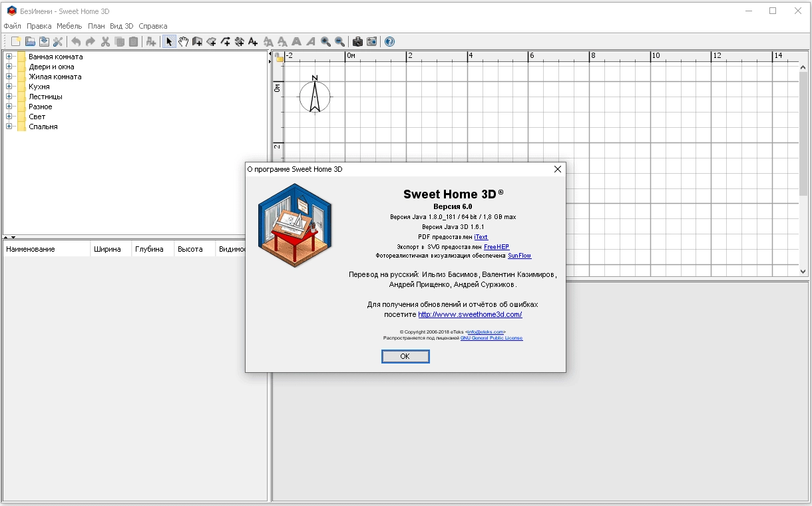
Task: Open a home file via toolbar icon
Action: 30,42
